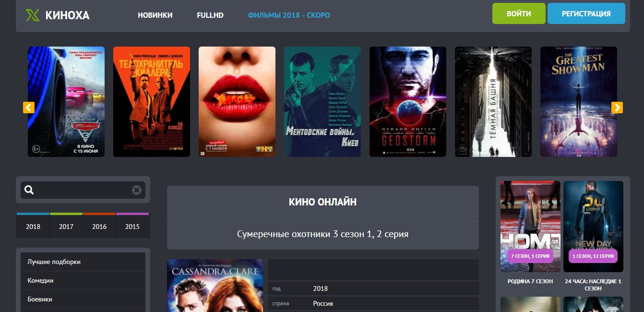This screenshot has height=312, width=644.
Task: Open The Greatest Showman poster
Action: click(x=579, y=102)
